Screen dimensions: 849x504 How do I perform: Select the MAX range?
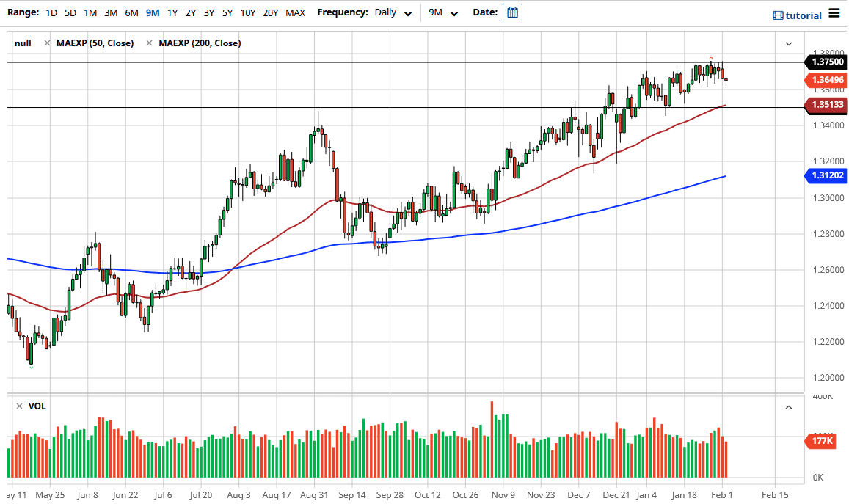tap(295, 12)
